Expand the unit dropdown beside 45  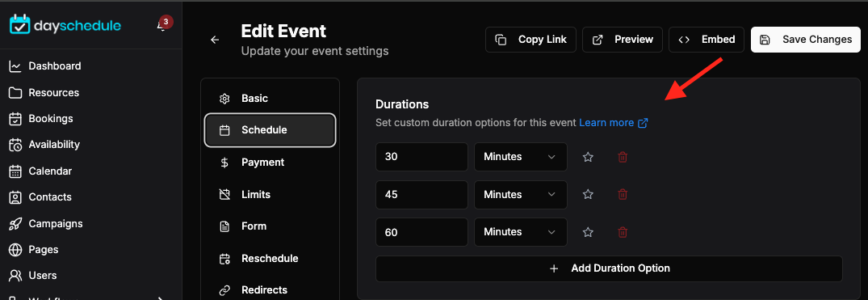(x=520, y=195)
